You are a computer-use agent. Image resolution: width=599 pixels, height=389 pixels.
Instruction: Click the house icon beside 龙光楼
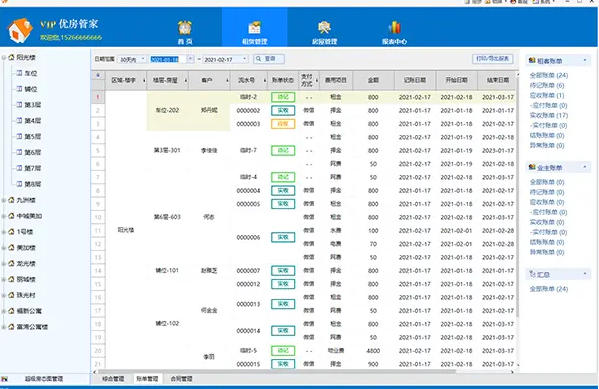point(11,263)
